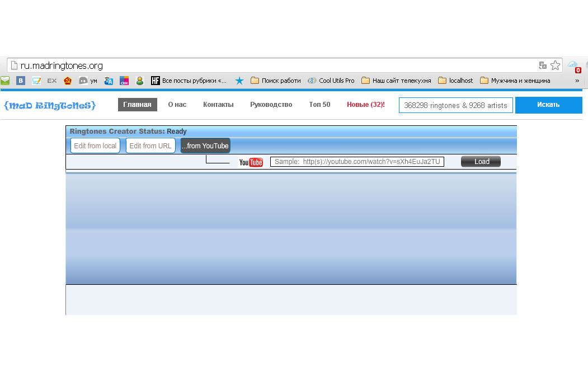
Task: Click the hammer and sickle bookmark icon
Action: tap(68, 81)
